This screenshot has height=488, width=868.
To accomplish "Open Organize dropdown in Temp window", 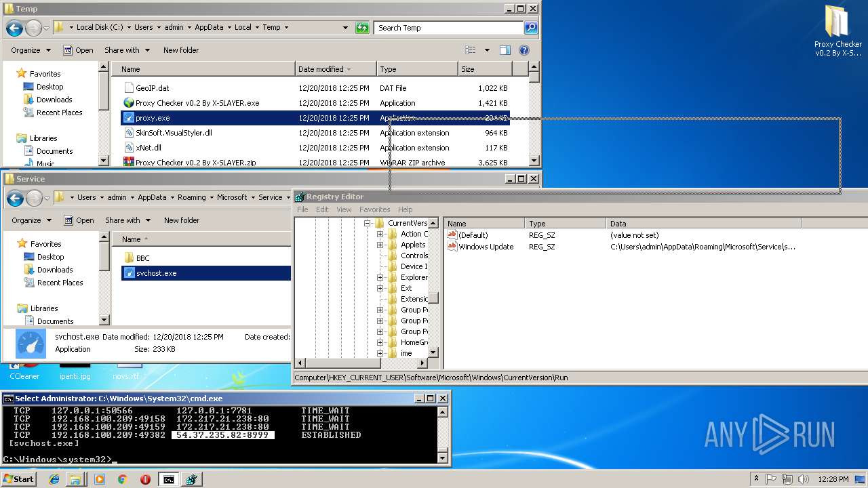I will click(x=31, y=50).
